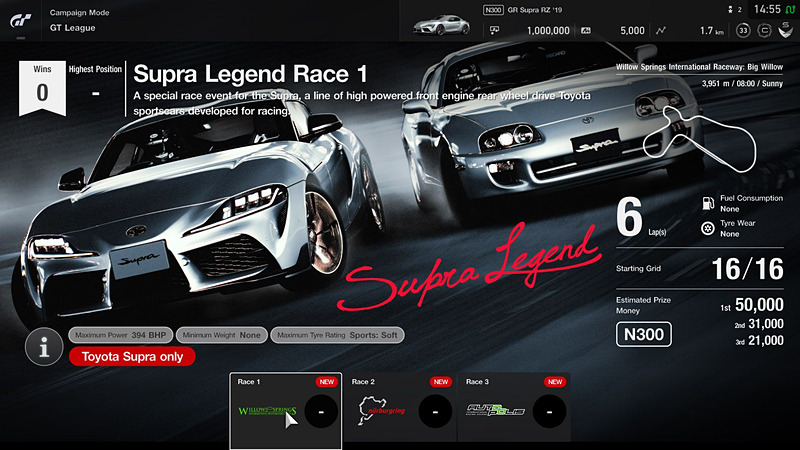This screenshot has width=800, height=450.
Task: Click the Tyre Wear None text
Action: pos(738,228)
